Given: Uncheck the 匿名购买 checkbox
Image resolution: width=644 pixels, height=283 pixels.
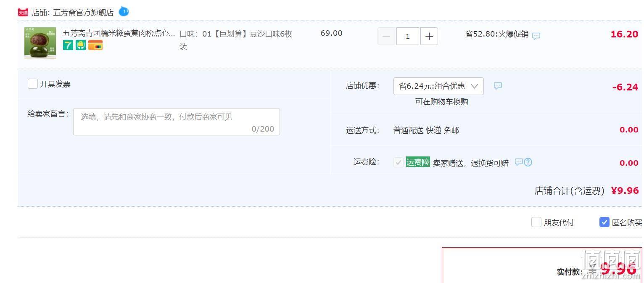Looking at the screenshot, I should [604, 222].
